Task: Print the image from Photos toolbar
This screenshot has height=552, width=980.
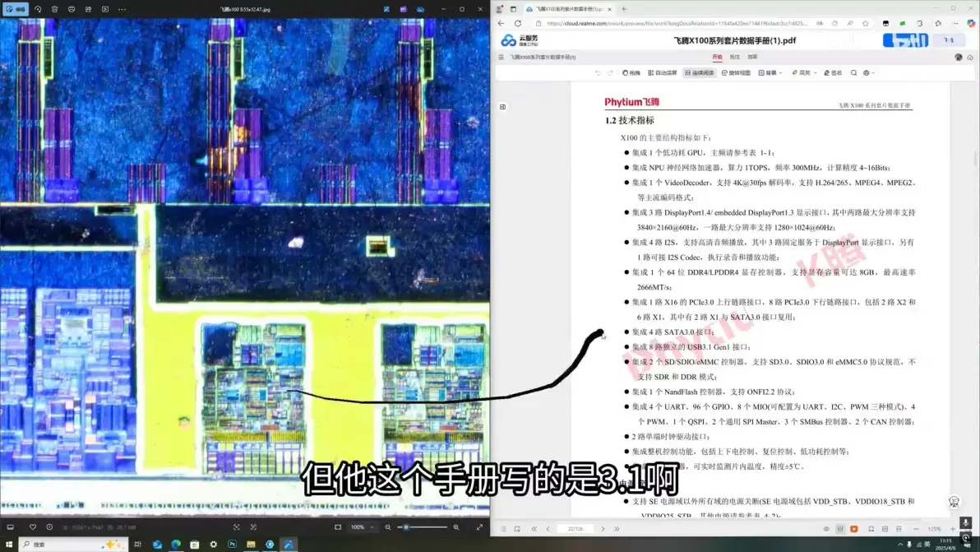Action: (72, 9)
